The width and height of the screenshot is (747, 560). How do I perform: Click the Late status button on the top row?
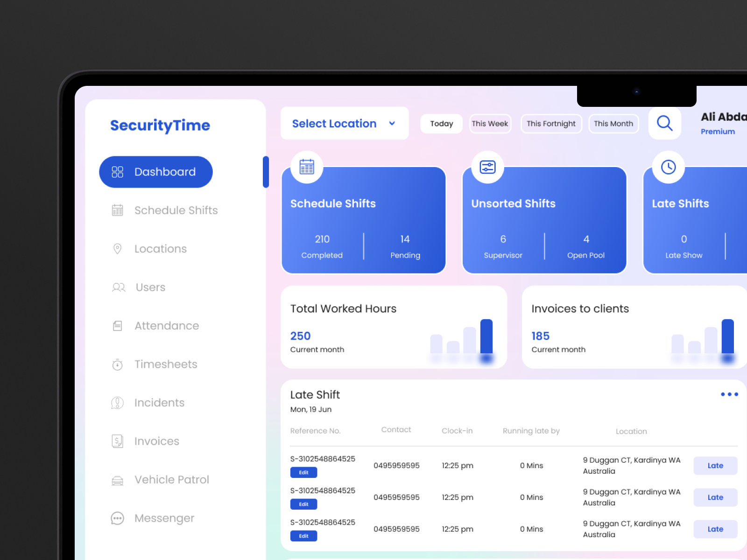coord(715,465)
